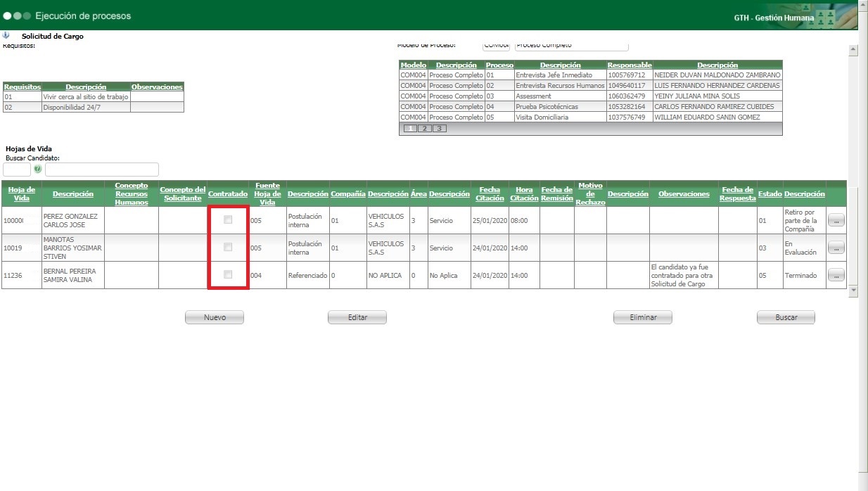
Task: Select 'MANOTAS BARRIOS YOSIMAR STIVEN' candidate name
Action: [72, 248]
